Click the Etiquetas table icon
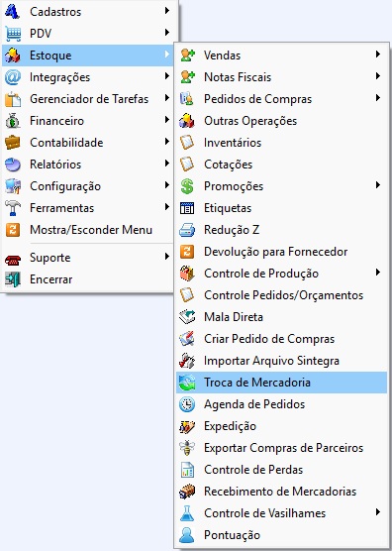This screenshot has width=392, height=551. click(x=187, y=208)
